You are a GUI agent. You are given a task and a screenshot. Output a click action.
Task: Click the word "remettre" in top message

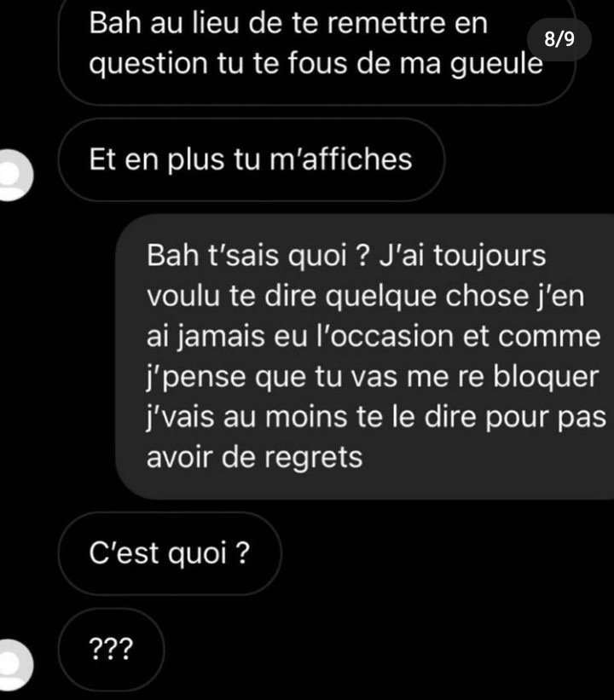coord(385,23)
